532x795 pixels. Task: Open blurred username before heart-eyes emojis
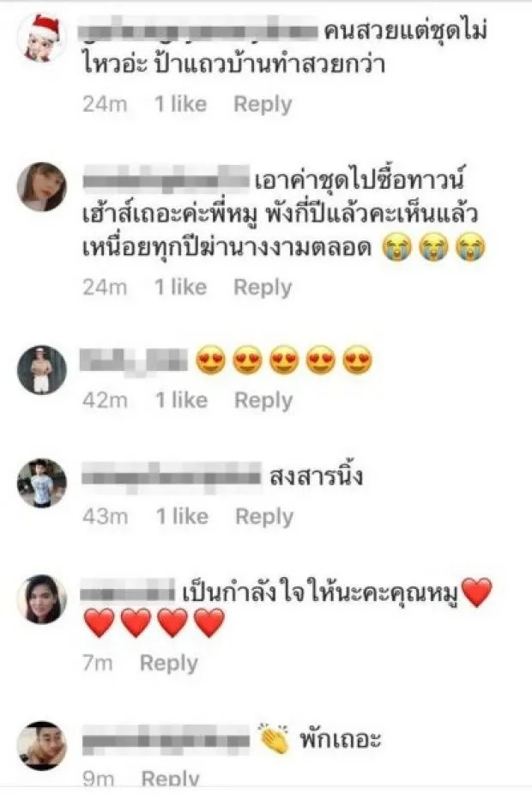[134, 361]
